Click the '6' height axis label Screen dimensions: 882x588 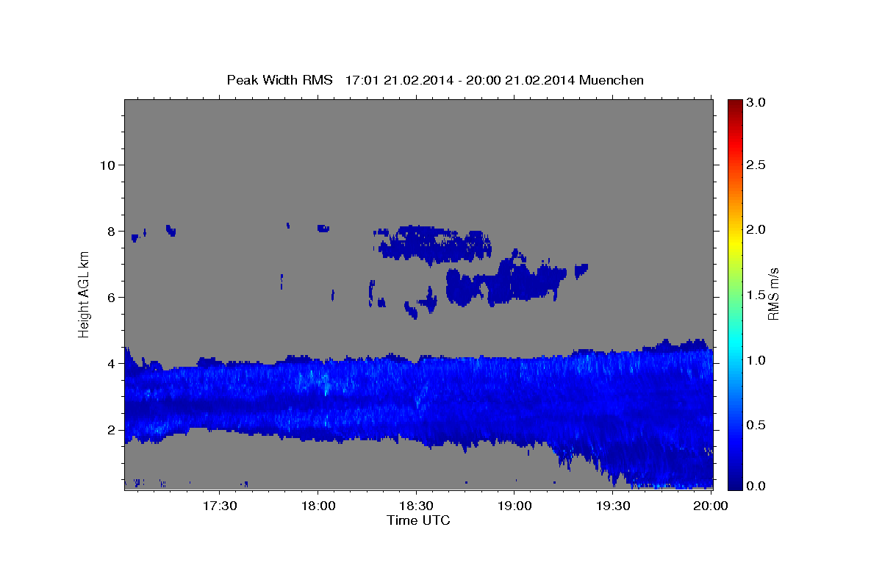112,298
